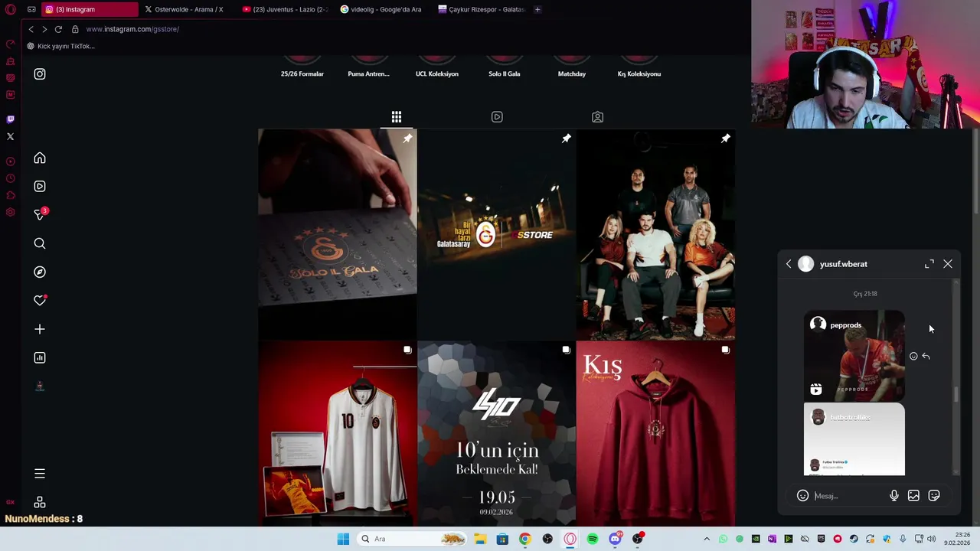The height and width of the screenshot is (551, 980).
Task: Record voice message with microphone icon
Action: pyautogui.click(x=893, y=496)
